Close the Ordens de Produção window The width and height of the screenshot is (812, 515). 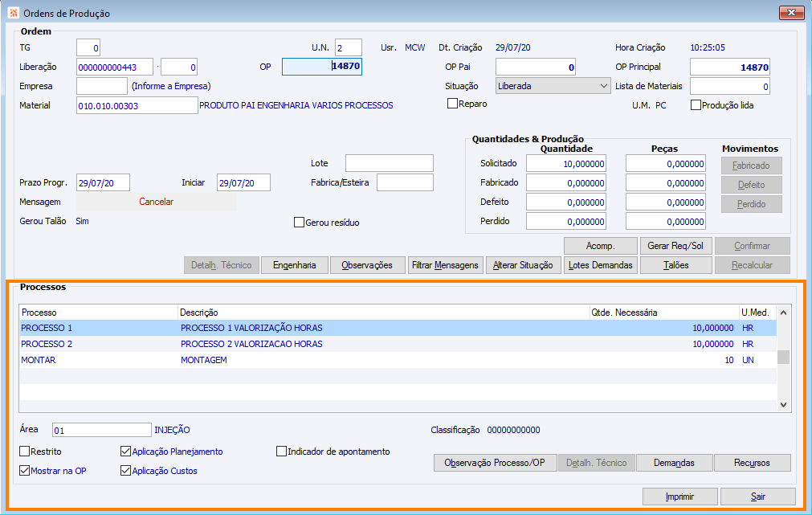(790, 13)
